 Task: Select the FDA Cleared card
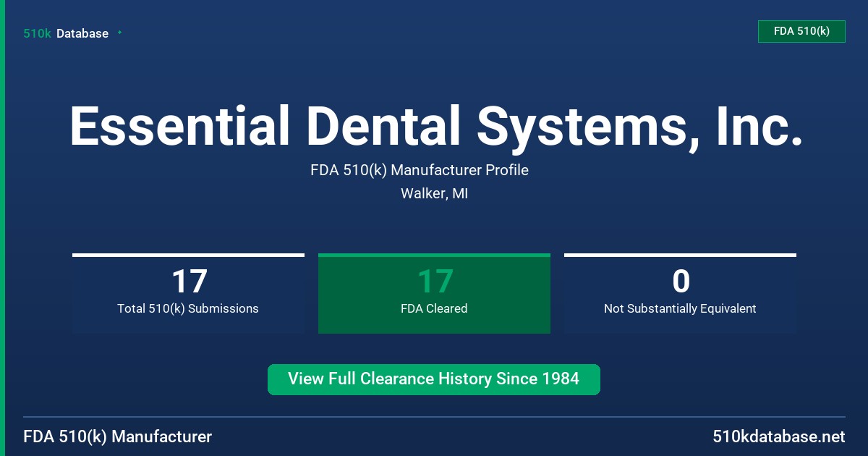(434, 293)
